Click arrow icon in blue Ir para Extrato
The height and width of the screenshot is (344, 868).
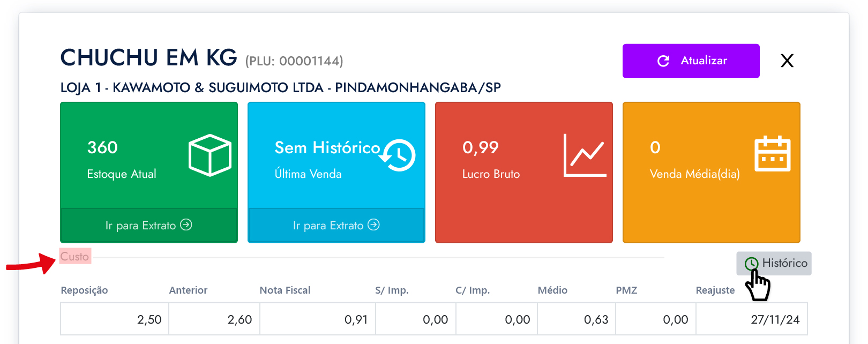tap(373, 225)
